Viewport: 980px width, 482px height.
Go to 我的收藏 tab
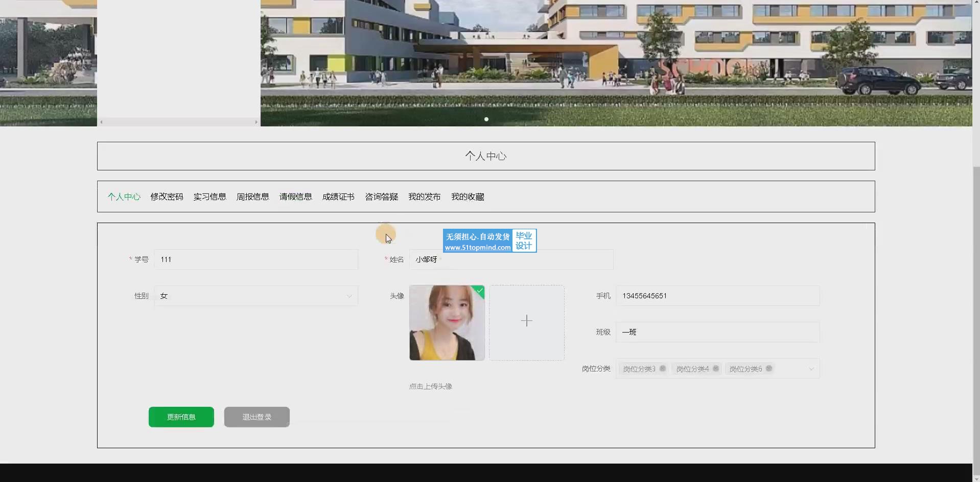pos(468,197)
